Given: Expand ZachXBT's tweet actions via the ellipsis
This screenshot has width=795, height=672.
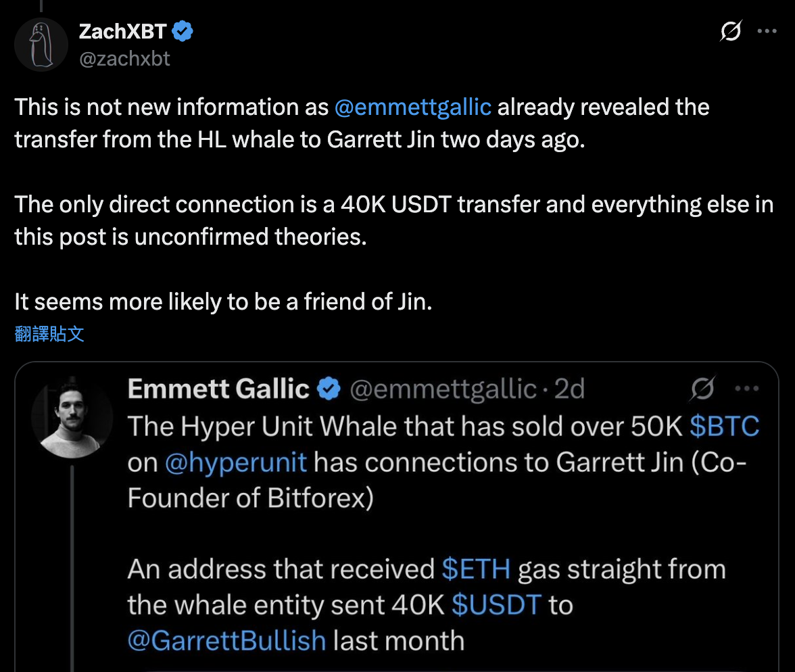Looking at the screenshot, I should 767,31.
